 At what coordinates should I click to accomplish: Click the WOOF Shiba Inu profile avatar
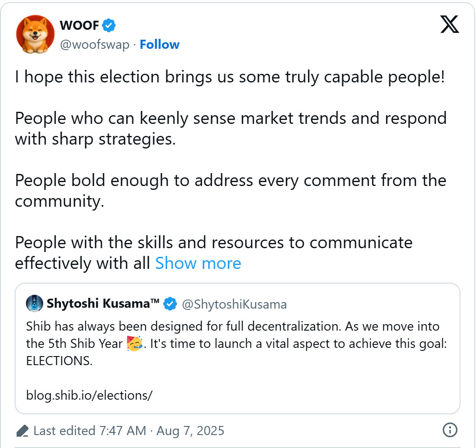[x=35, y=35]
